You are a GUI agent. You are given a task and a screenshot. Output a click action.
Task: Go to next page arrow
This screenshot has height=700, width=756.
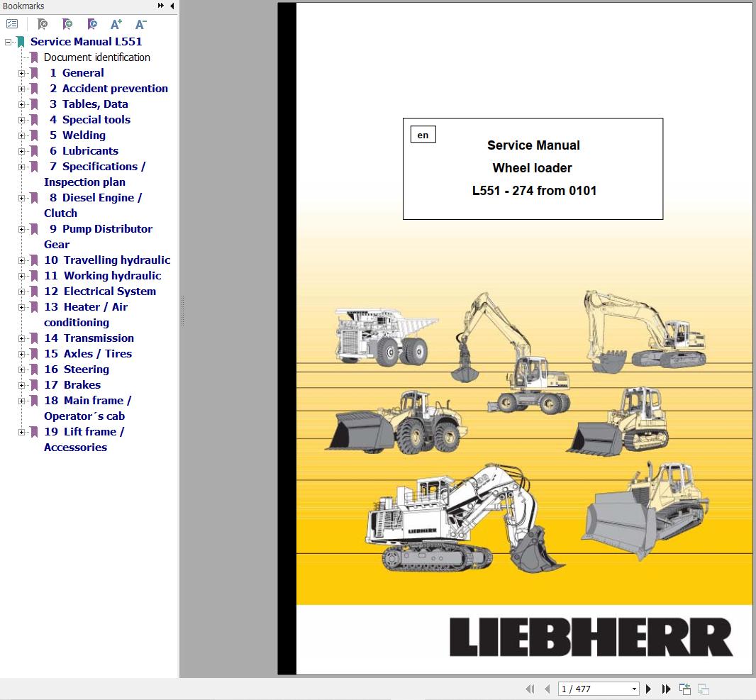(648, 689)
